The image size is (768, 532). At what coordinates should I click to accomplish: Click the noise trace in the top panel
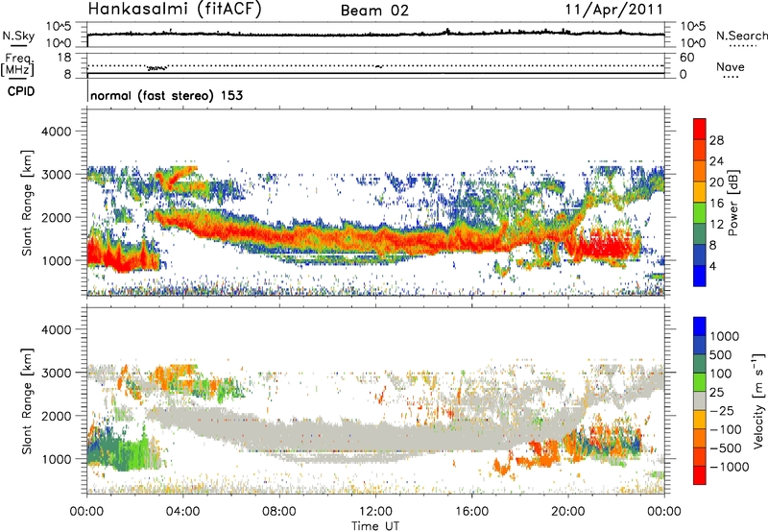[375, 34]
